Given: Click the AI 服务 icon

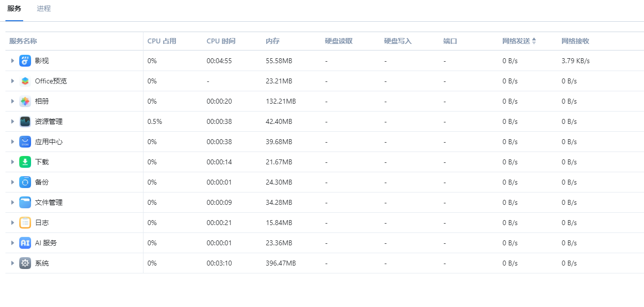Looking at the screenshot, I should click(25, 243).
